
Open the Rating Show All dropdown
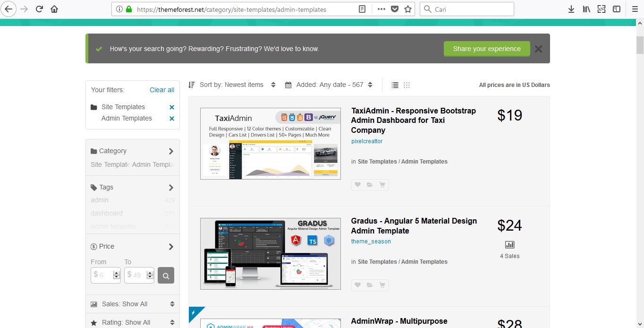tap(133, 322)
